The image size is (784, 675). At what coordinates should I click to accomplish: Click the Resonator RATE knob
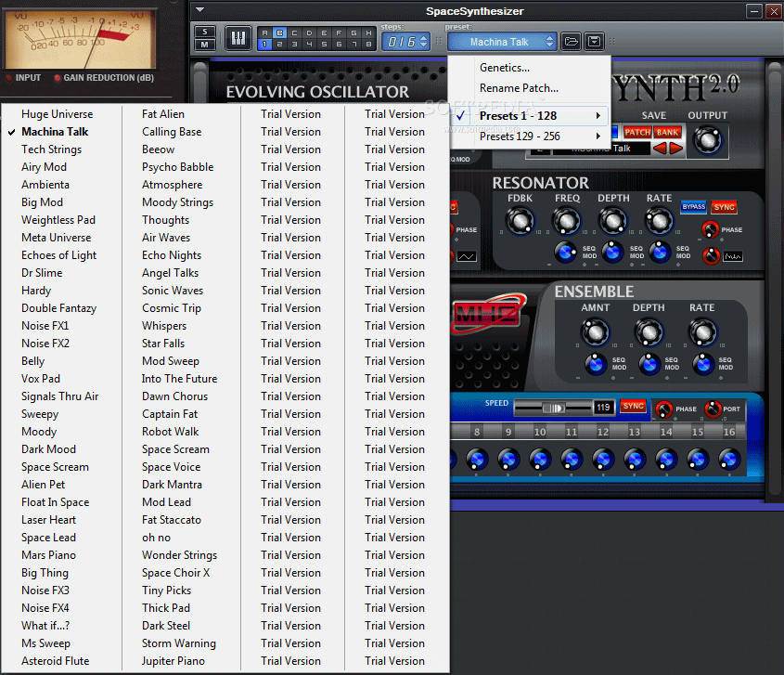[660, 221]
